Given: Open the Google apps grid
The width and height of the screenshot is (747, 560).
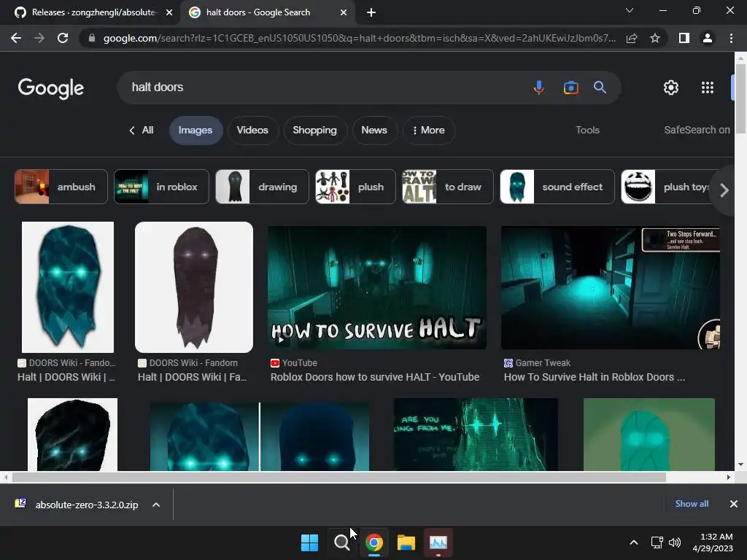Looking at the screenshot, I should [708, 87].
